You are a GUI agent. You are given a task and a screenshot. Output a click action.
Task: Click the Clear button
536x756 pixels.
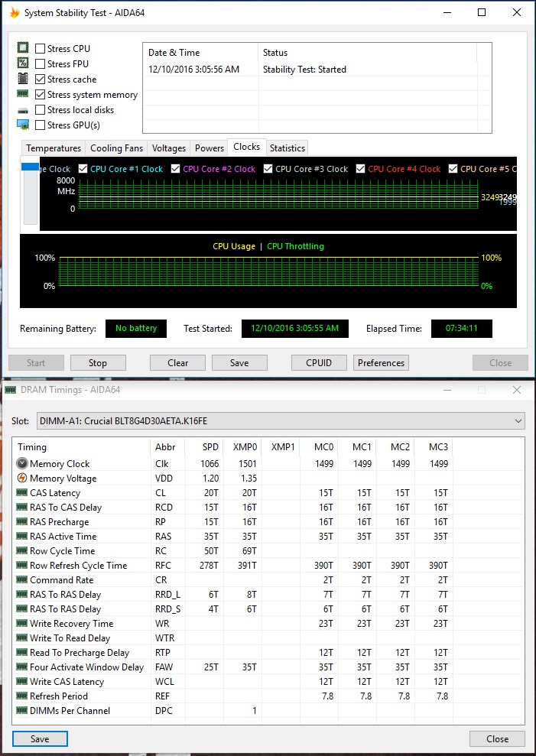(x=177, y=362)
